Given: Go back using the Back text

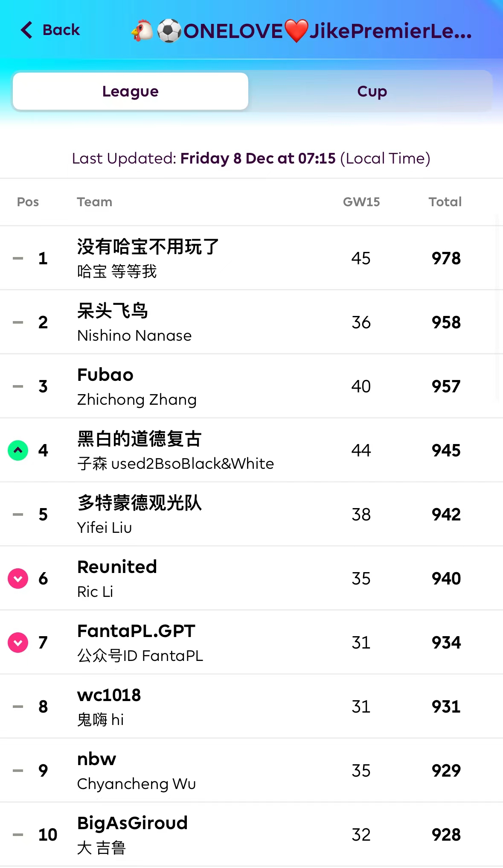Looking at the screenshot, I should (x=61, y=30).
